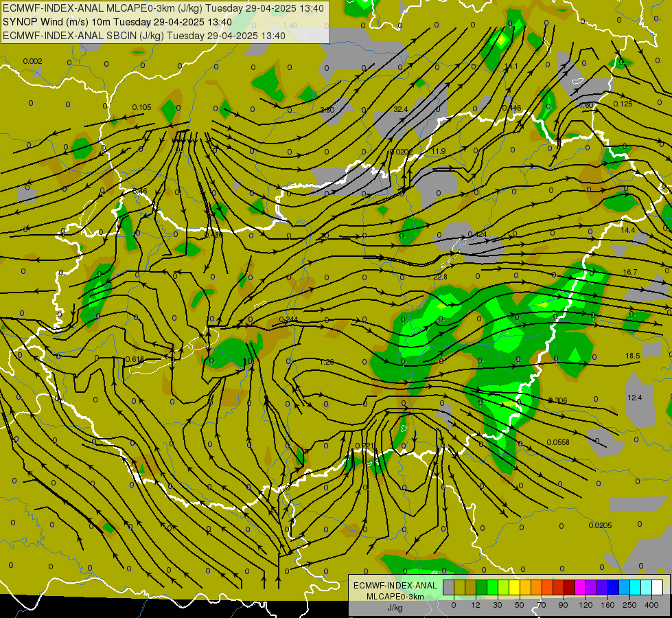The image size is (672, 618).
Task: Select the white legend swatch
Action: pyautogui.click(x=657, y=588)
